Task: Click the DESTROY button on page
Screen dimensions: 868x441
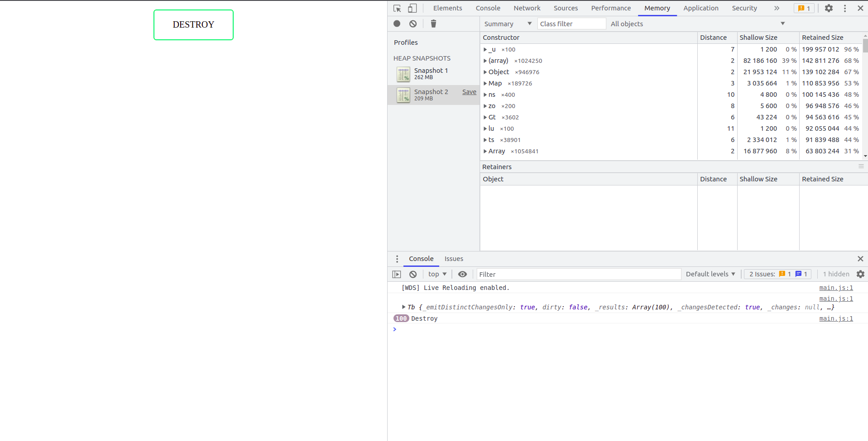Action: pyautogui.click(x=193, y=25)
